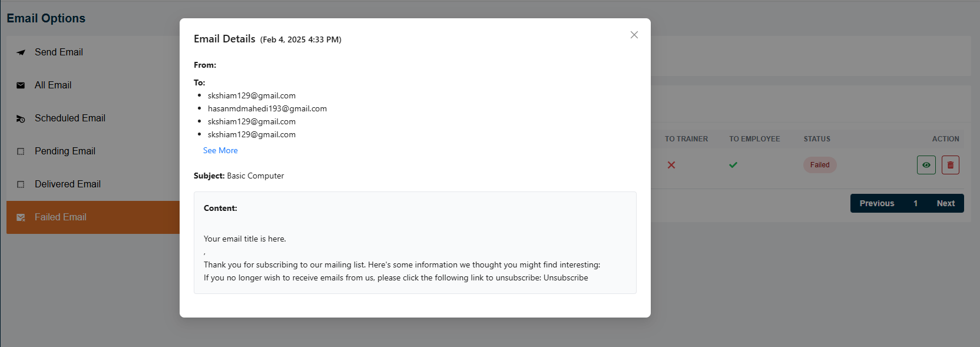
Task: Go to the Previous page
Action: (876, 203)
